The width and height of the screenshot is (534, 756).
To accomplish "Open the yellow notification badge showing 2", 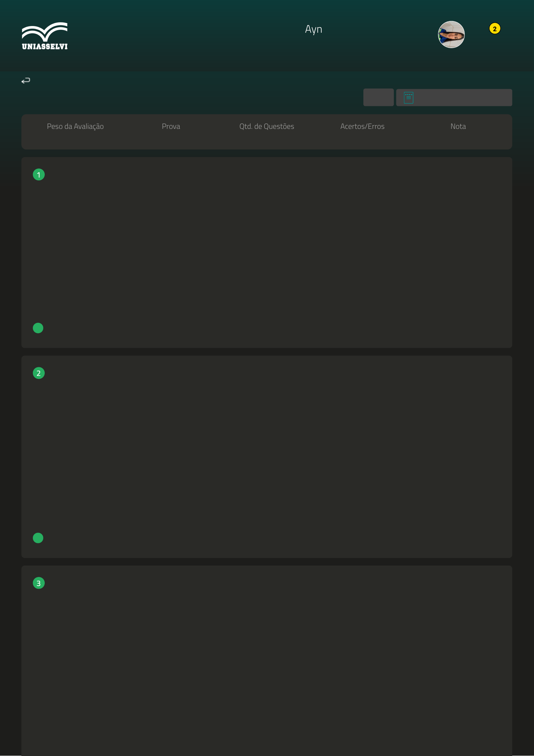I will [x=494, y=29].
